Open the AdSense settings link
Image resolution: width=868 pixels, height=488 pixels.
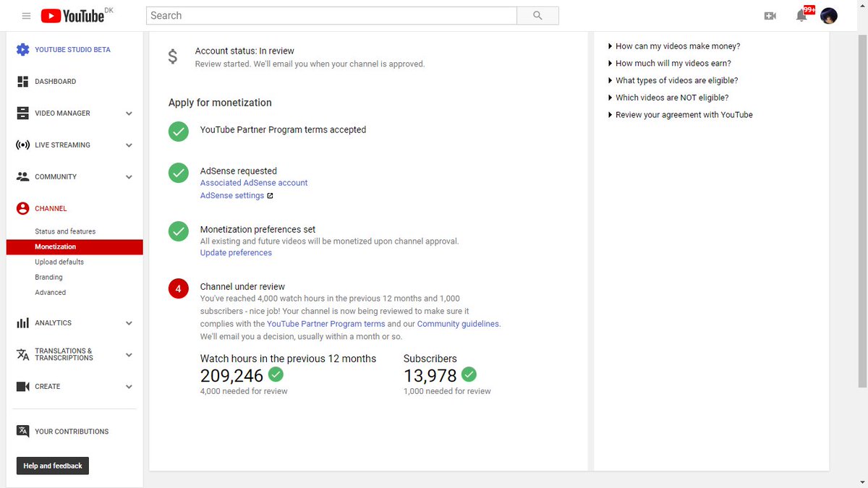pyautogui.click(x=232, y=196)
